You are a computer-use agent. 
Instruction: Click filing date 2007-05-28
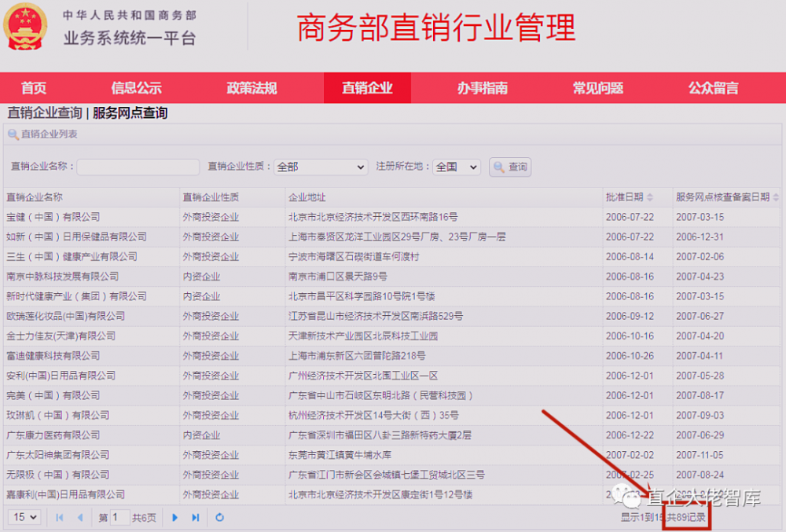coord(700,376)
